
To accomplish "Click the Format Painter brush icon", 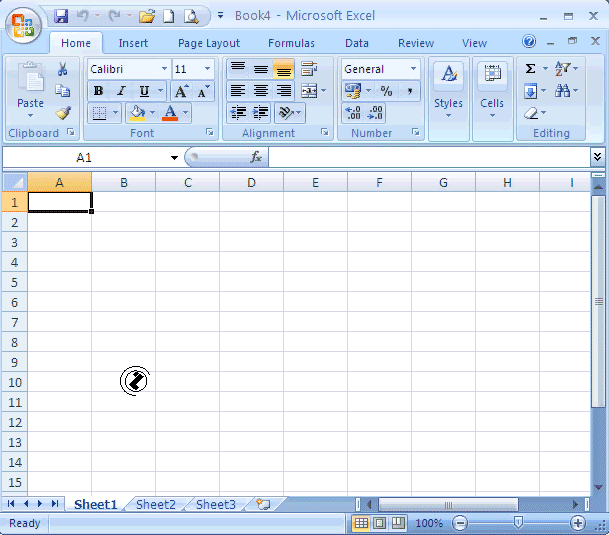I will [63, 113].
